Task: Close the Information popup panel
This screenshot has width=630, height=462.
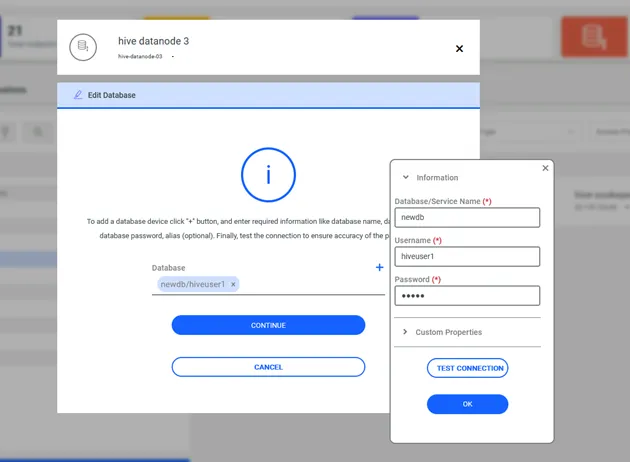Action: pyautogui.click(x=545, y=168)
